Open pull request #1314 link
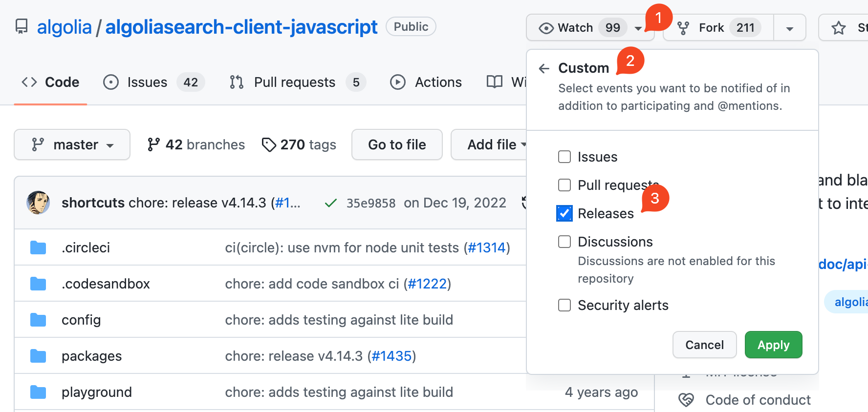This screenshot has height=412, width=868. pyautogui.click(x=486, y=247)
